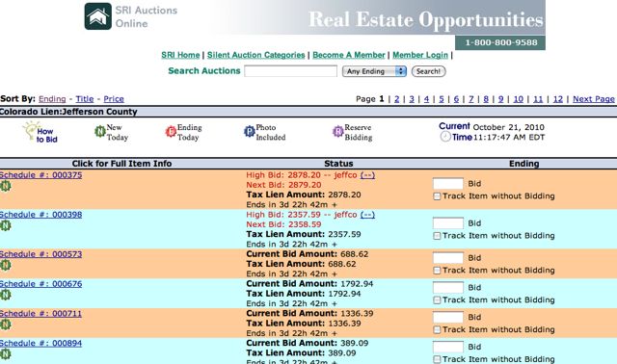Viewport: 617px width, 364px height.
Task: Click the Bid input for Schedule 000894
Action: (447, 347)
